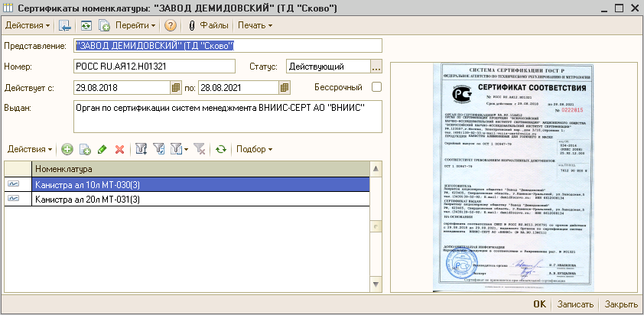Image resolution: width=644 pixels, height=315 pixels.
Task: Click the Help question mark icon
Action: coord(171,25)
